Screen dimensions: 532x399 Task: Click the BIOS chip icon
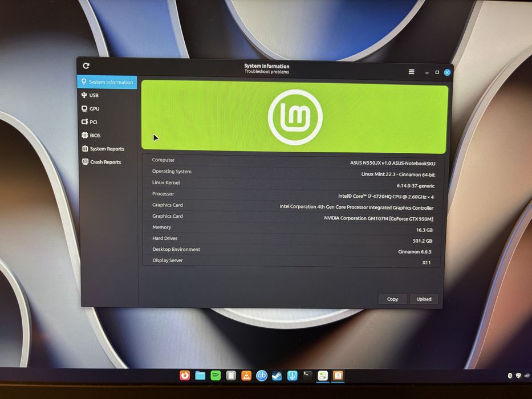pyautogui.click(x=85, y=135)
